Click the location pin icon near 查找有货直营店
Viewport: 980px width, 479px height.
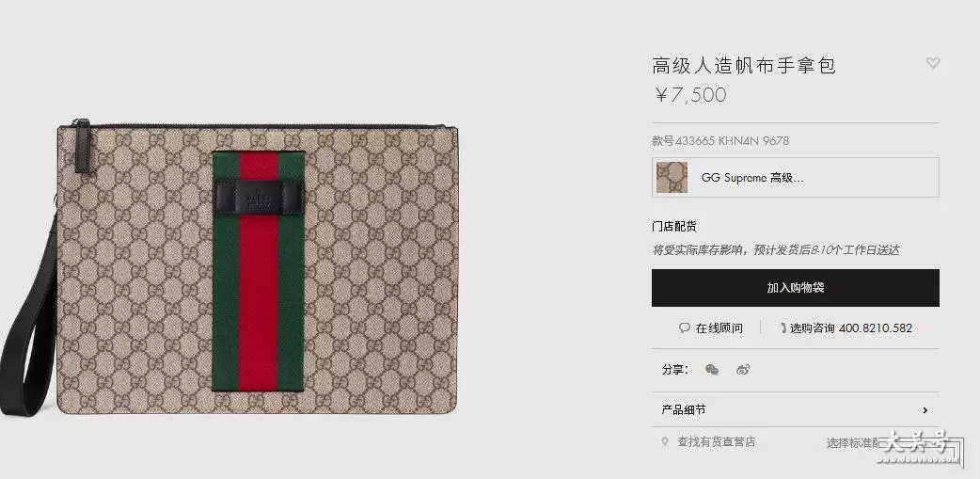[665, 441]
